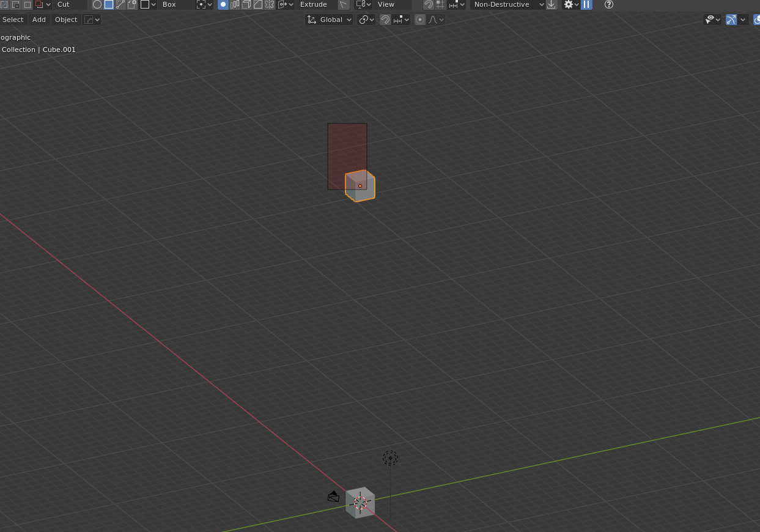Click the Cut mode label field
This screenshot has width=760, height=532.
(x=70, y=4)
